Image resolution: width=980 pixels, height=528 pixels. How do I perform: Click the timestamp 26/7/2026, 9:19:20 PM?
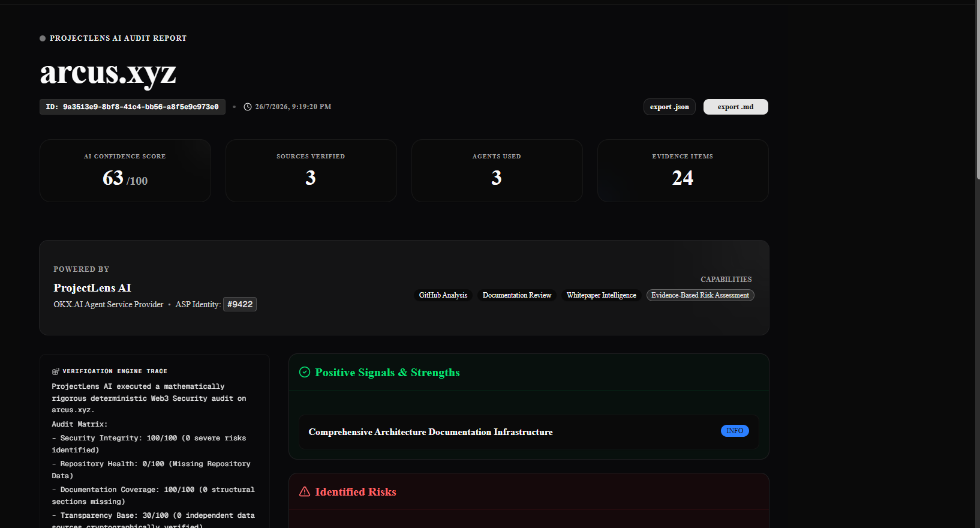[293, 107]
